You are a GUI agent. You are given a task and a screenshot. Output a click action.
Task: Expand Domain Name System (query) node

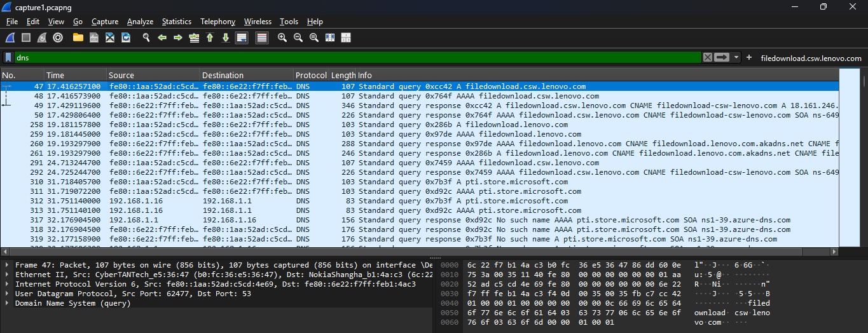(7, 303)
